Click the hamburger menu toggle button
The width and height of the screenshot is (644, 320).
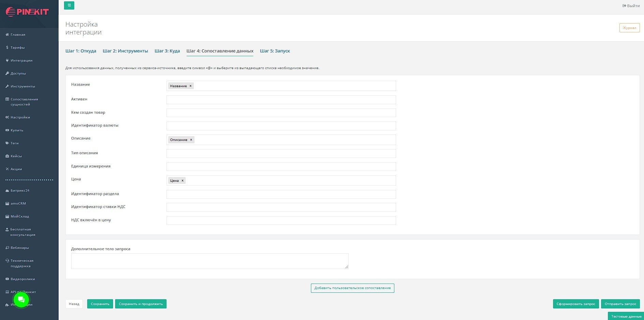click(x=69, y=5)
